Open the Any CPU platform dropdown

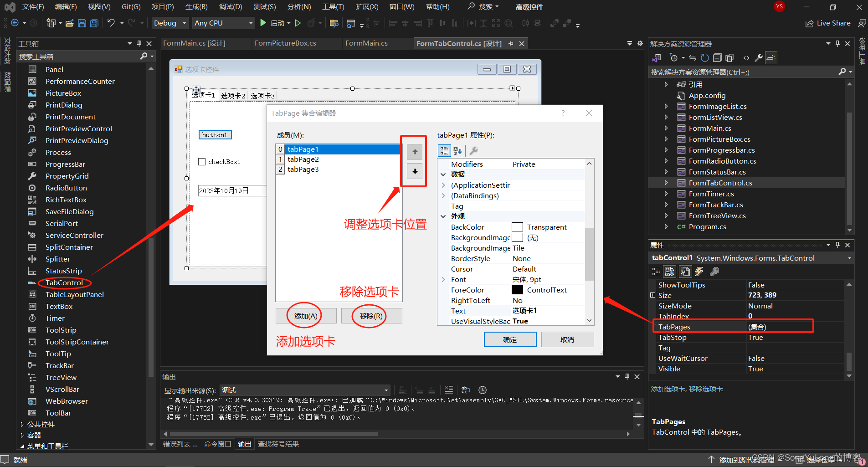223,23
